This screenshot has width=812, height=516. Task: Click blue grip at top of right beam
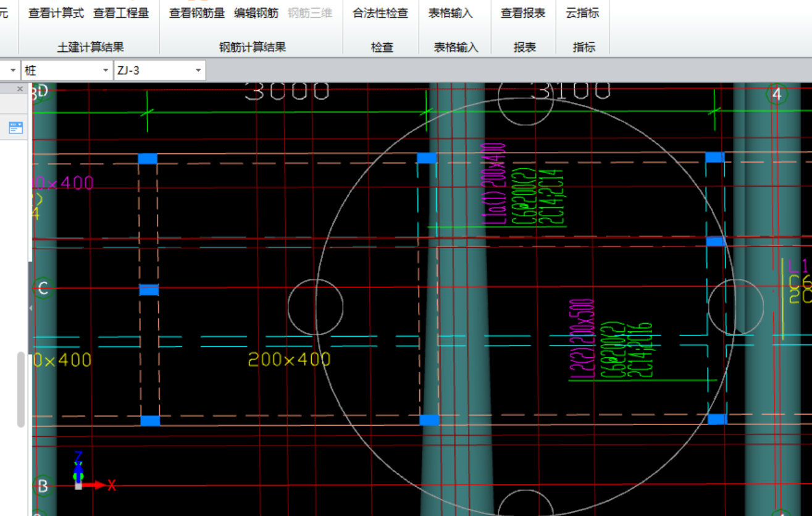click(714, 158)
